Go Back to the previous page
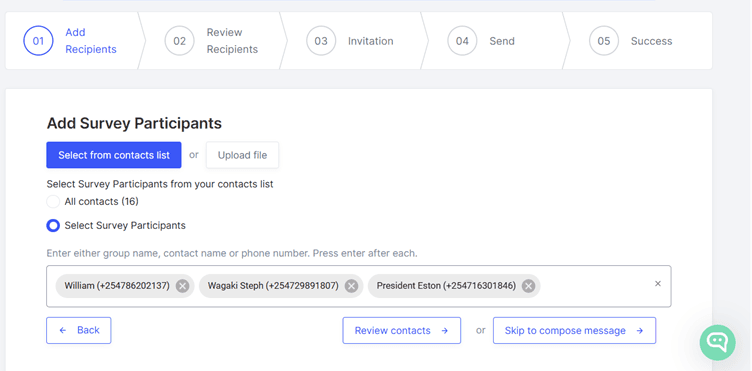The height and width of the screenshot is (371, 752). 79,330
